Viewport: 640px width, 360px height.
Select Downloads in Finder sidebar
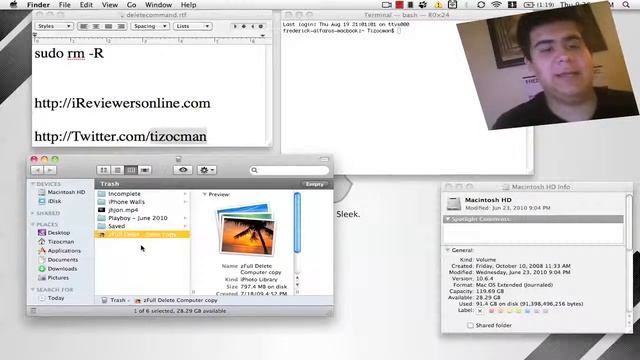58,269
